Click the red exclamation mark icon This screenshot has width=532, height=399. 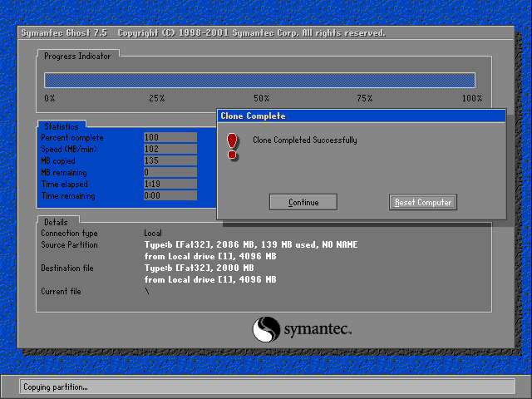(x=233, y=146)
